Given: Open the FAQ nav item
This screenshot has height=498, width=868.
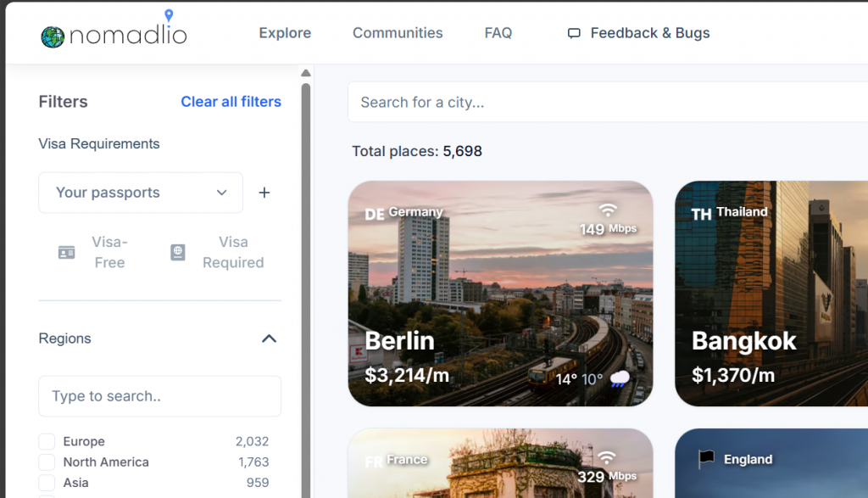Looking at the screenshot, I should click(498, 33).
